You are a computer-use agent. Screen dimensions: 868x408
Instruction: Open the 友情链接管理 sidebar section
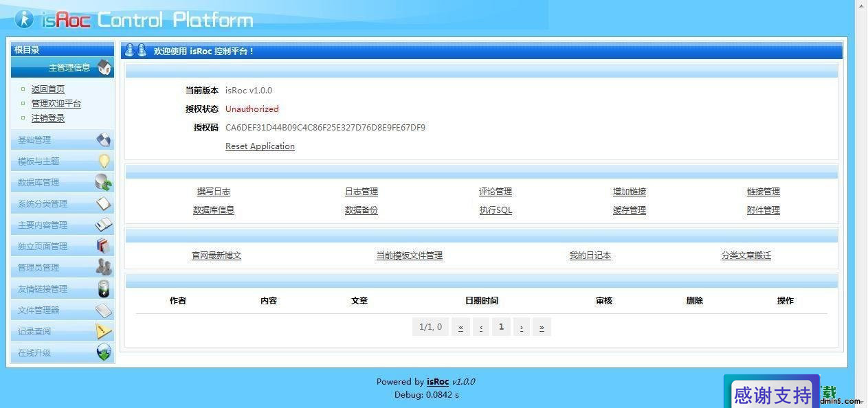[63, 289]
